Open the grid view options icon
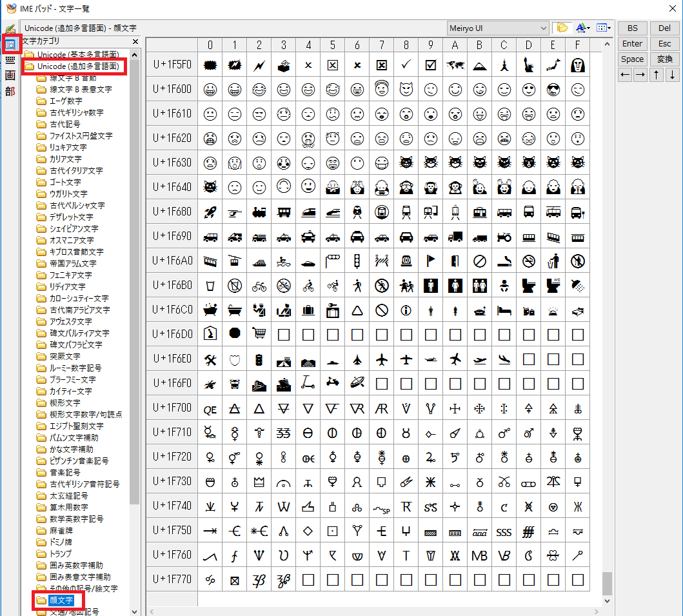This screenshot has width=683, height=616. click(x=603, y=28)
